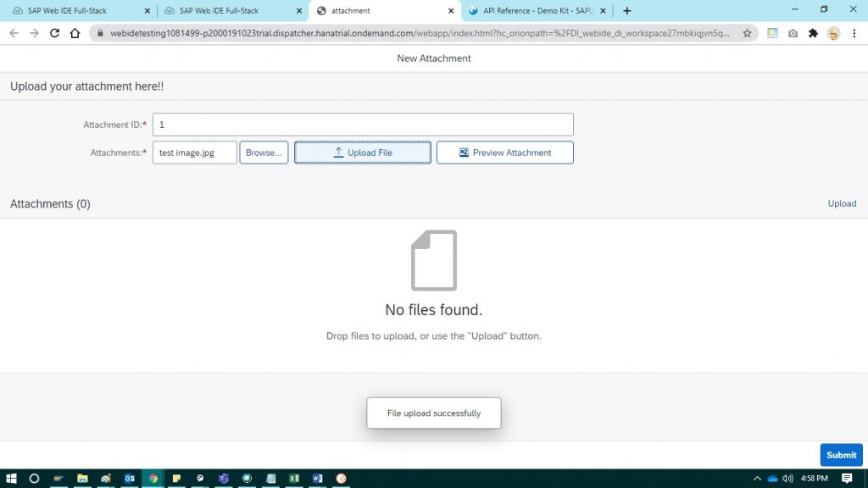The width and height of the screenshot is (868, 488).
Task: Open the Chrome three-dot menu
Action: tap(854, 33)
